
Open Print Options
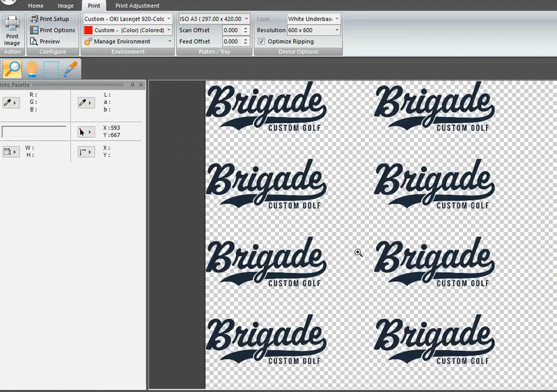pos(53,30)
